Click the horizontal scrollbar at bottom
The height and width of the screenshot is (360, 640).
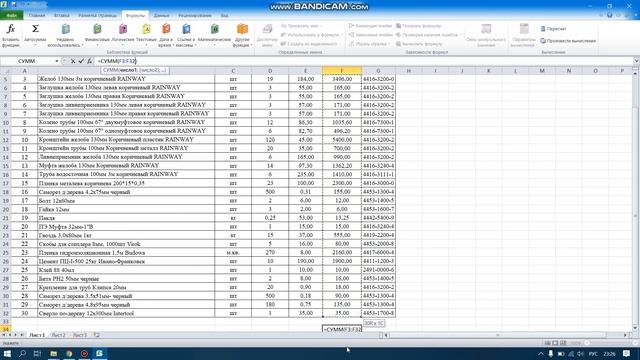[506, 335]
